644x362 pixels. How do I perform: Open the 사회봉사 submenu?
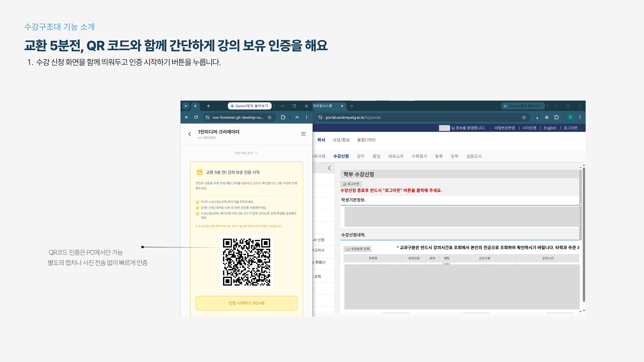[x=419, y=156]
